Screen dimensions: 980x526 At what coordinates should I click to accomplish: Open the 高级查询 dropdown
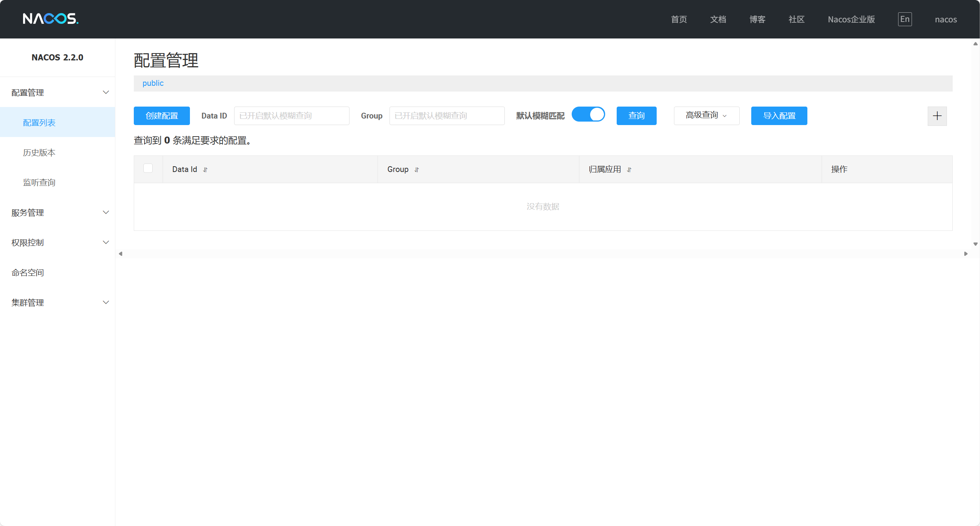click(x=706, y=115)
